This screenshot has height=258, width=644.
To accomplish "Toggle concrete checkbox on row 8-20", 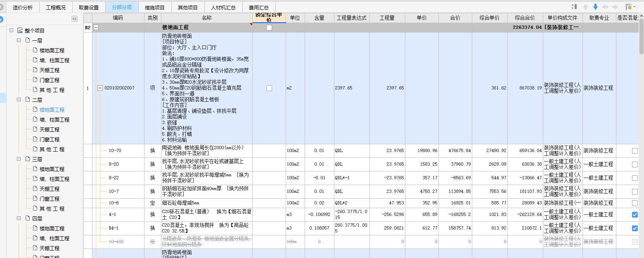I will 635,164.
